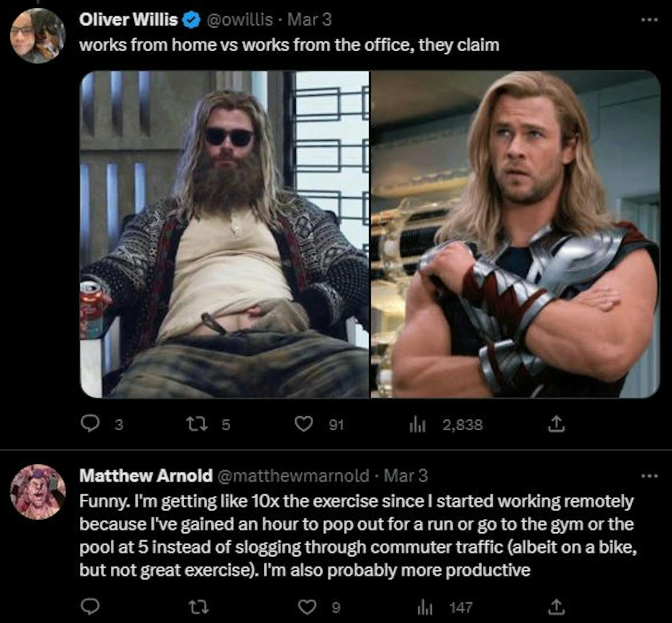Open Matthew Arnold's profile avatar
672x623 pixels.
(38, 491)
